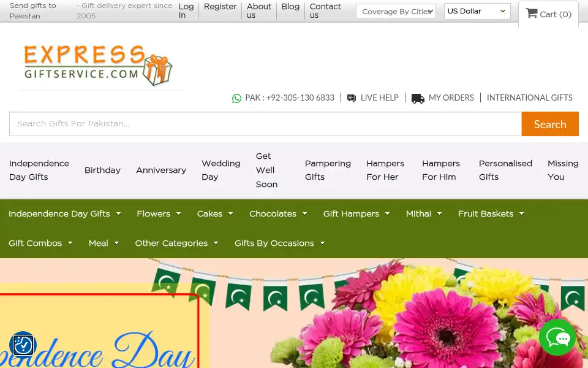Click the PAK phone number link

[x=290, y=98]
